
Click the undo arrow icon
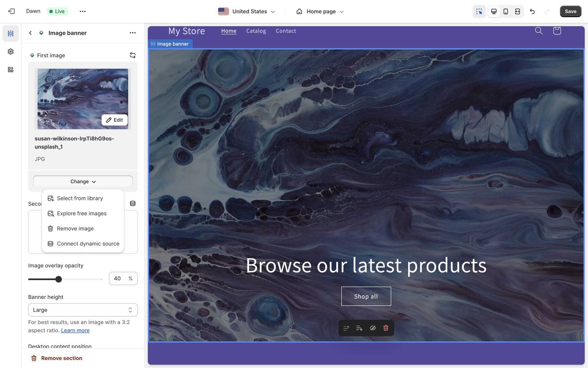pyautogui.click(x=532, y=11)
